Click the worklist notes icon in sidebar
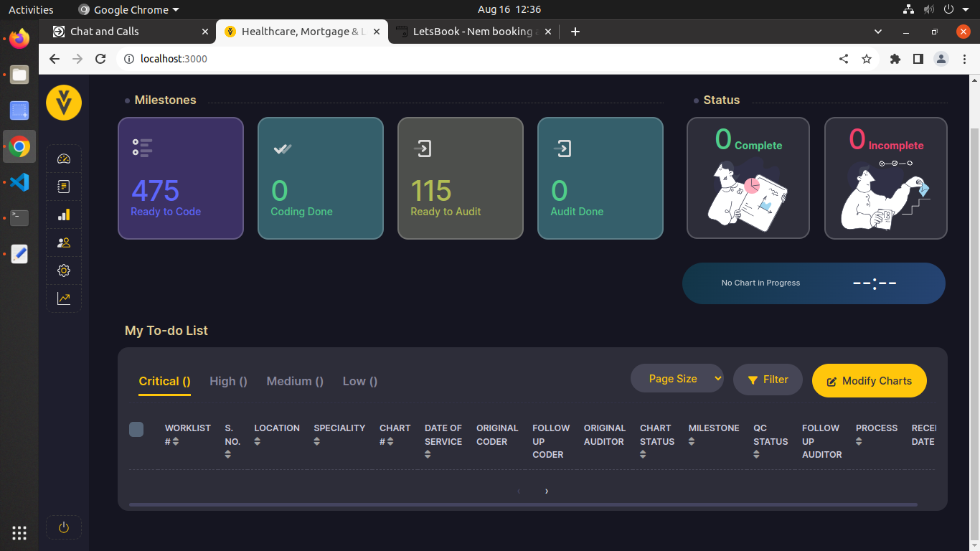 click(64, 187)
